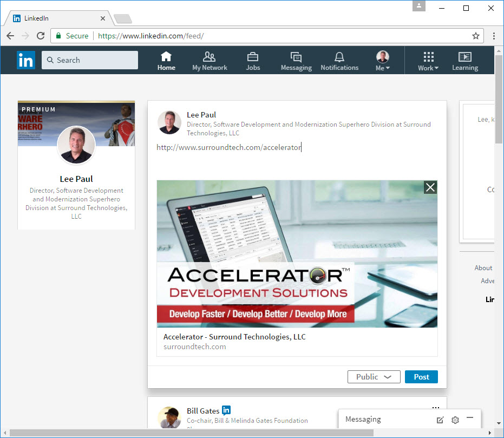
Task: Click Lee Paul's headline text in the left card
Action: [76, 204]
